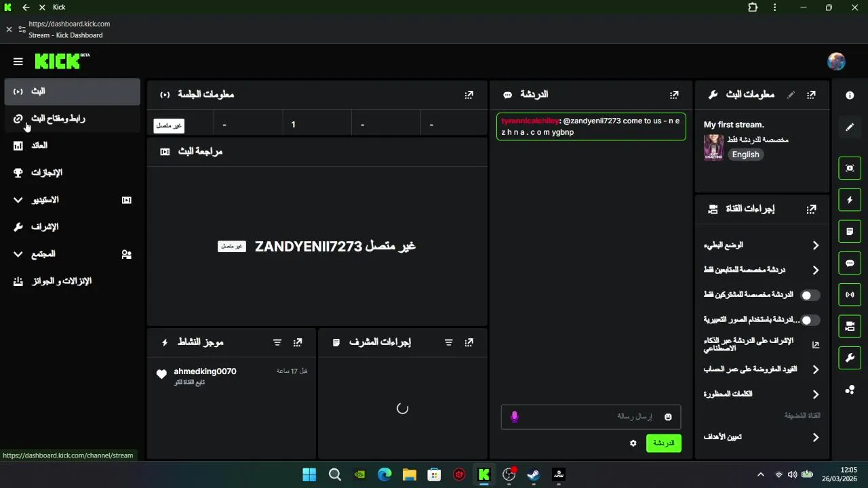Show hidden system tray icons

click(760, 474)
